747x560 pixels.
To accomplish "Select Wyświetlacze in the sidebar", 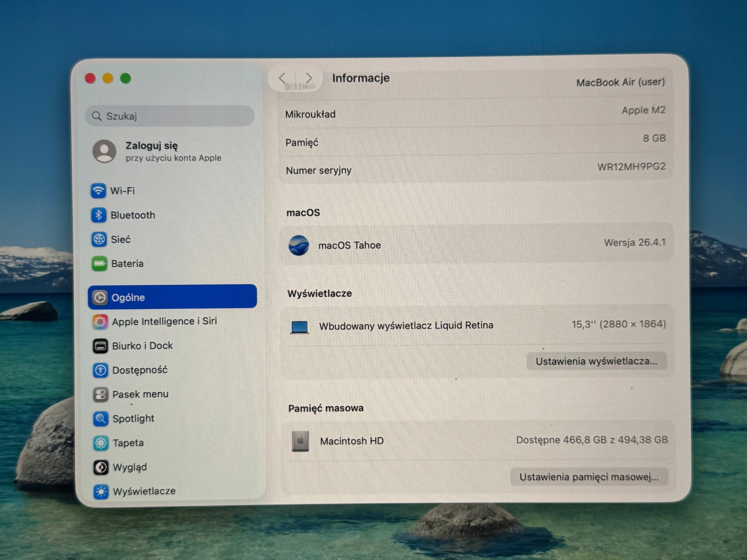I will (x=174, y=491).
